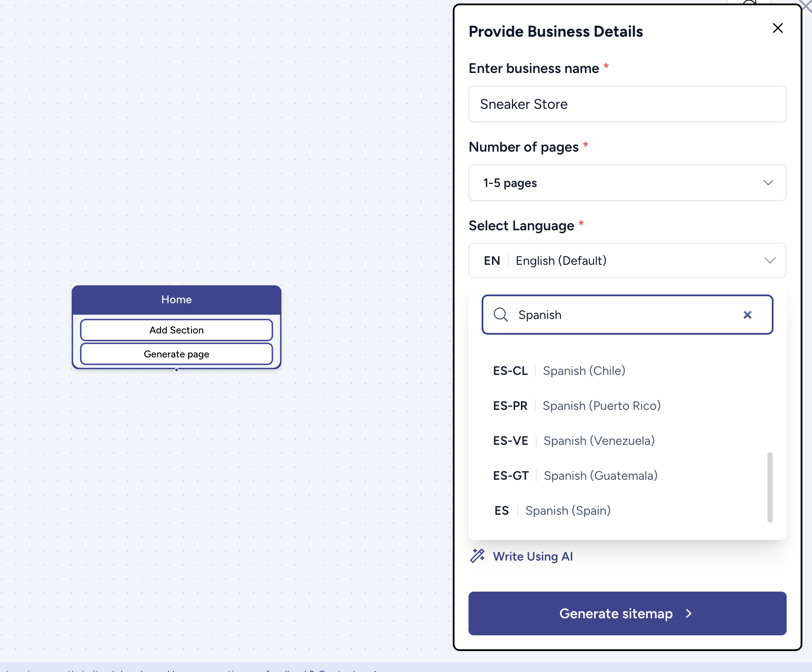Screen dimensions: 812x672
Task: Click Add Section on Home card
Action: [177, 330]
